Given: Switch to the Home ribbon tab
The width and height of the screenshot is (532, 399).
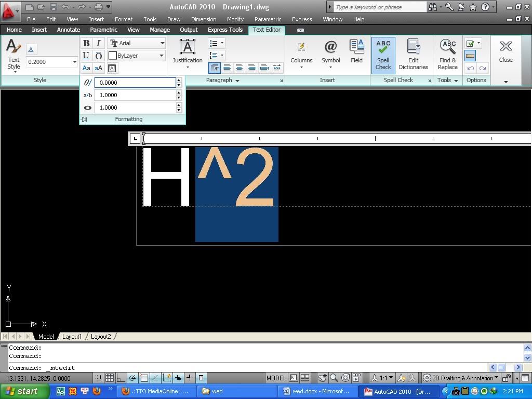Looking at the screenshot, I should pyautogui.click(x=14, y=30).
